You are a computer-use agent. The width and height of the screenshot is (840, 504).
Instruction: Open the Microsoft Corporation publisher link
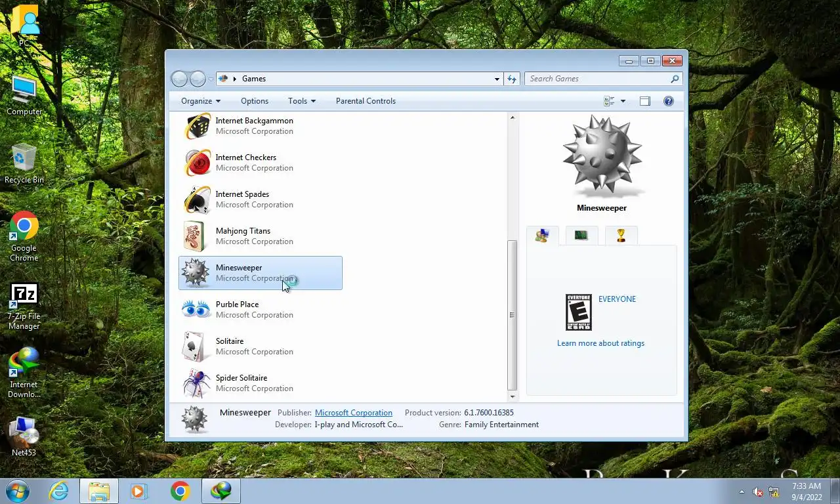pyautogui.click(x=354, y=413)
